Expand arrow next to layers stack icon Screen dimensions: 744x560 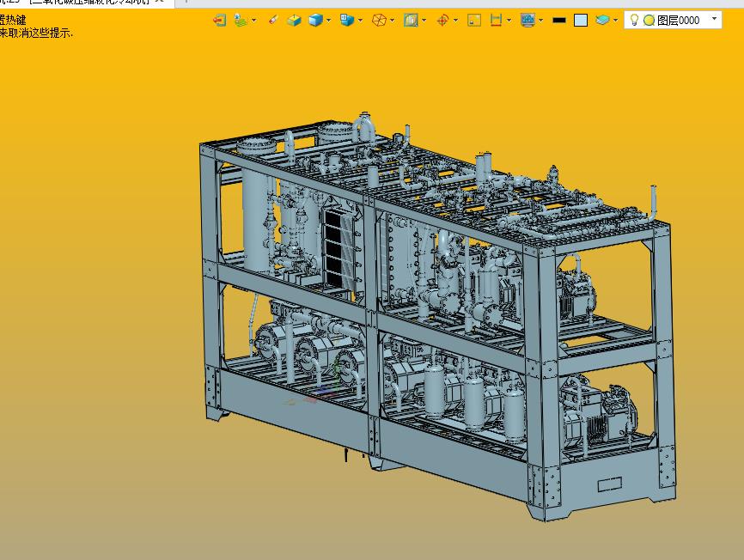click(x=615, y=21)
